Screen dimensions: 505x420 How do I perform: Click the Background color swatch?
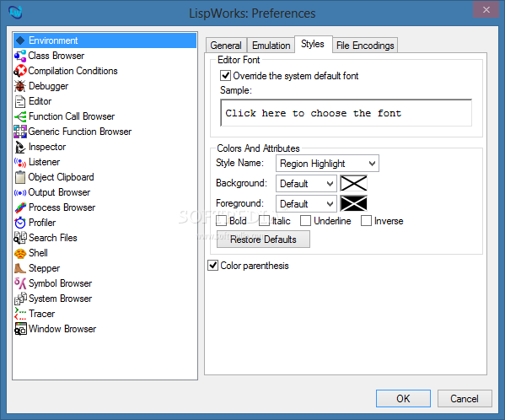(x=353, y=184)
